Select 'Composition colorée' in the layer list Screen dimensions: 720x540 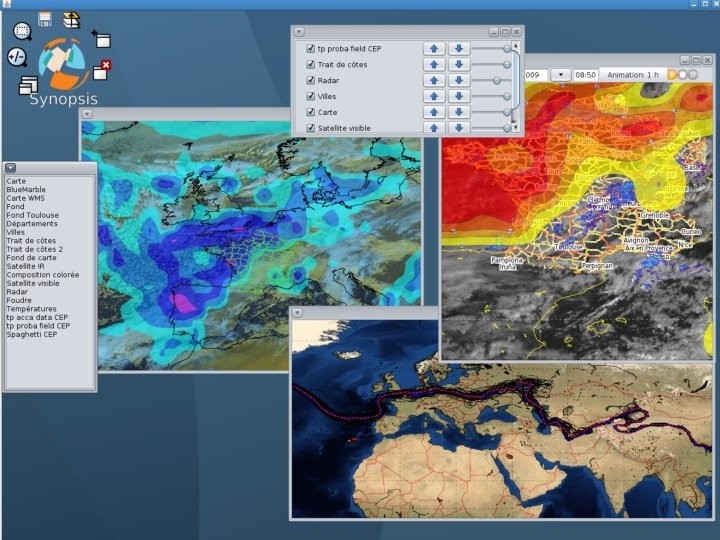pos(43,275)
